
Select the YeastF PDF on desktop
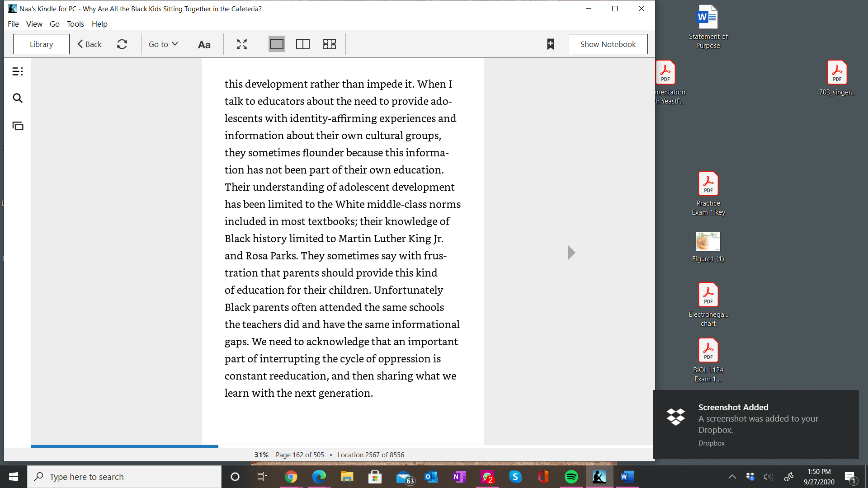point(670,83)
